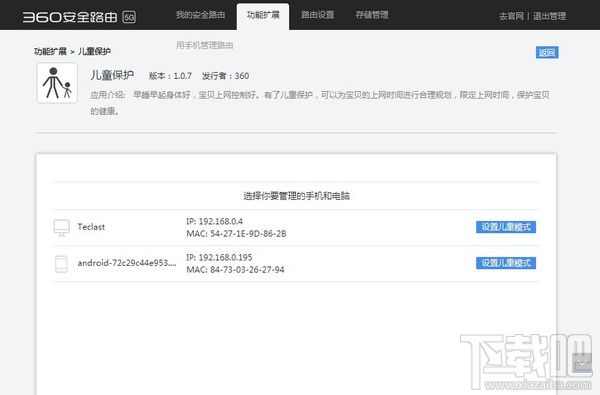
Task: Open the 存储管理 tab
Action: coord(372,15)
